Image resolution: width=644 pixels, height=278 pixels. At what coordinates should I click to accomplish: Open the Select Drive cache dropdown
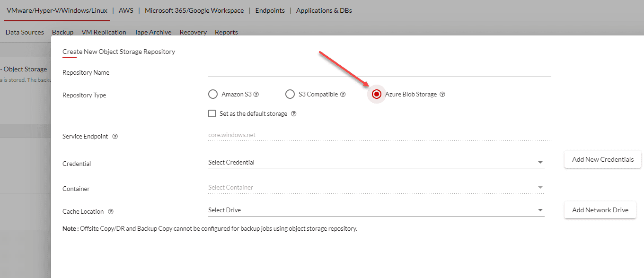click(x=376, y=210)
